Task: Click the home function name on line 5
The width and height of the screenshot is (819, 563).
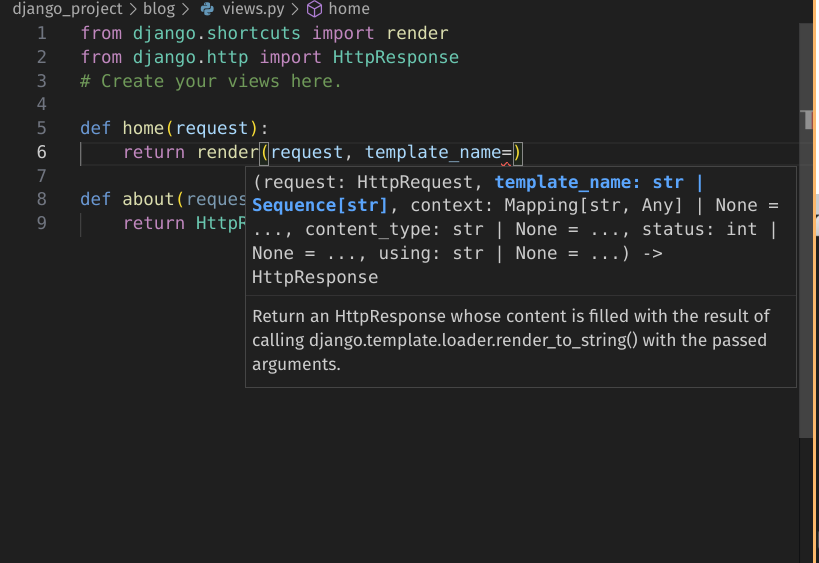Action: pyautogui.click(x=143, y=128)
